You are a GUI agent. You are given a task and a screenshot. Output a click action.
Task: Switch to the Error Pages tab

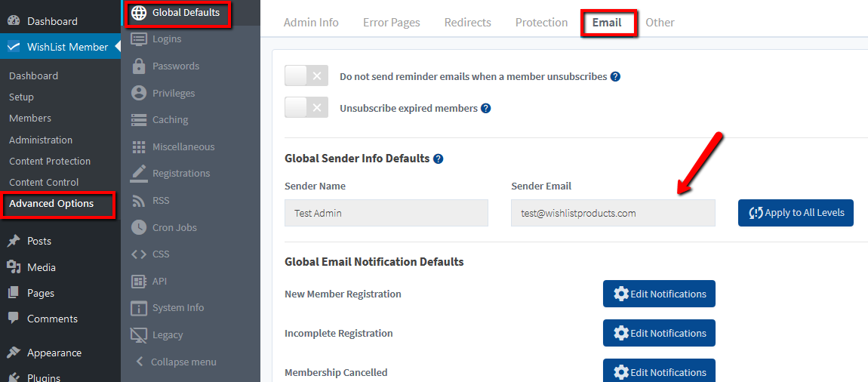point(392,23)
